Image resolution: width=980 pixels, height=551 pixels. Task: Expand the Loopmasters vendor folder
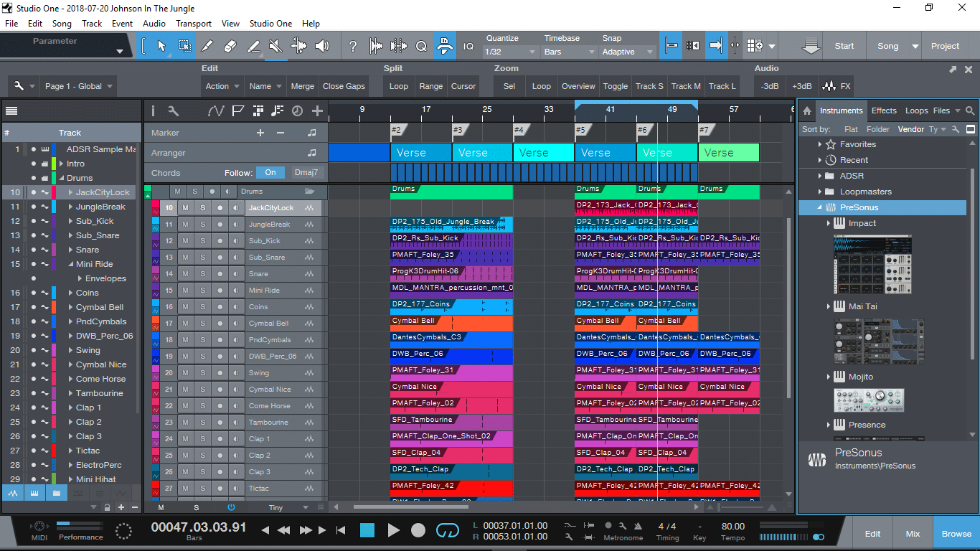(820, 192)
